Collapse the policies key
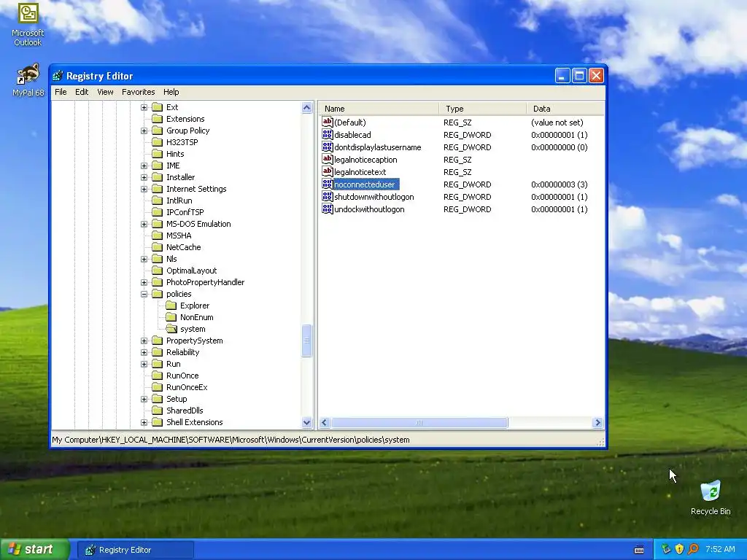Viewport: 747px width, 560px height. pyautogui.click(x=144, y=295)
